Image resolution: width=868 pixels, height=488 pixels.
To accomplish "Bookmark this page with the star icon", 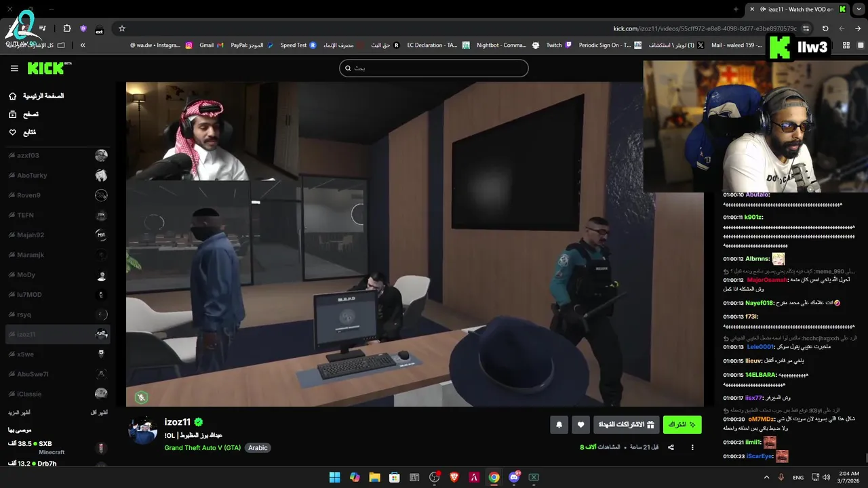I will [x=122, y=28].
